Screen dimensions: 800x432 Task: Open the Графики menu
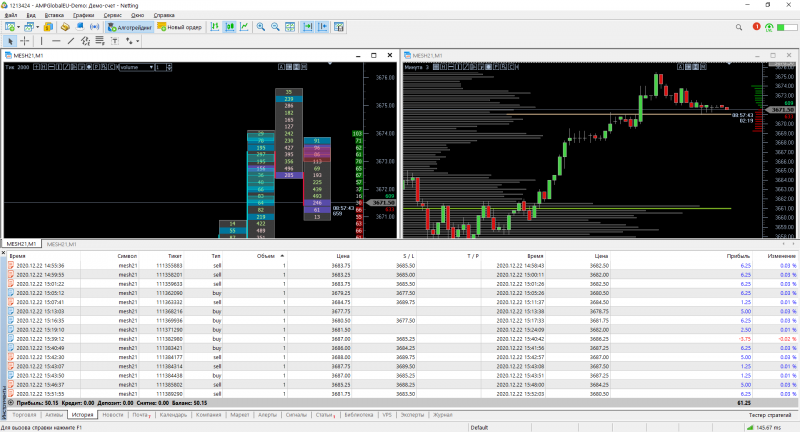point(83,15)
